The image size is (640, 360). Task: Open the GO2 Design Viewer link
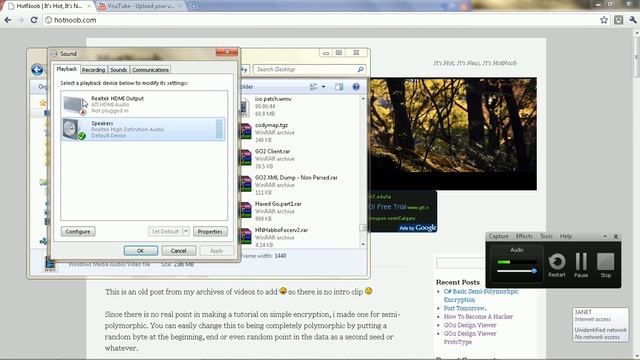point(470,325)
